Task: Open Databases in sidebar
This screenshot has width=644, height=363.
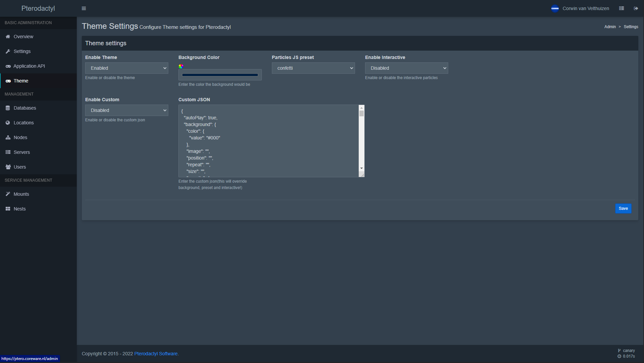Action: pyautogui.click(x=38, y=108)
